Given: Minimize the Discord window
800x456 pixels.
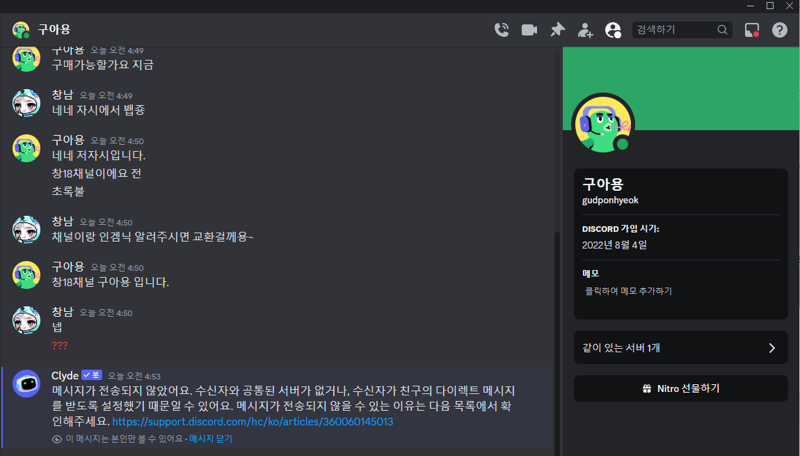Looking at the screenshot, I should click(750, 6).
